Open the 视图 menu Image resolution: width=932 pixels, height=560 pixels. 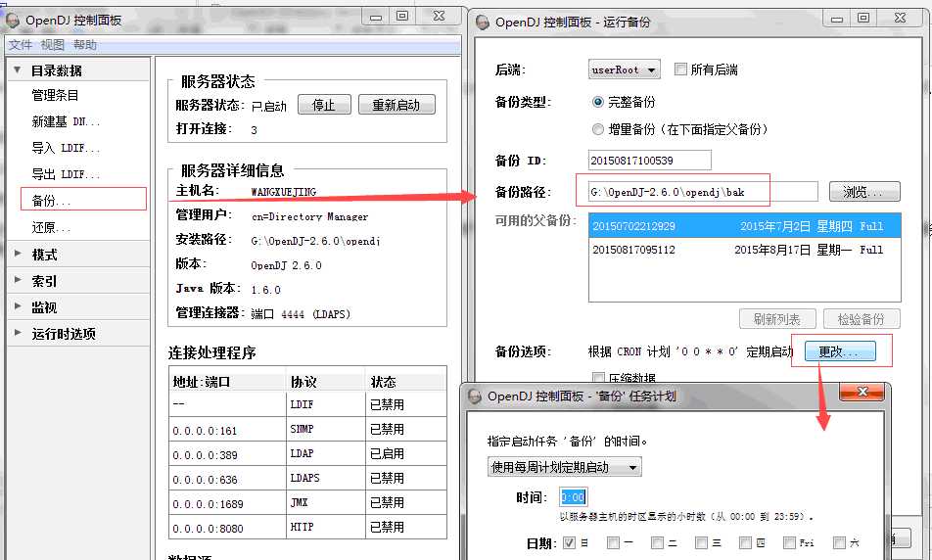[x=52, y=45]
